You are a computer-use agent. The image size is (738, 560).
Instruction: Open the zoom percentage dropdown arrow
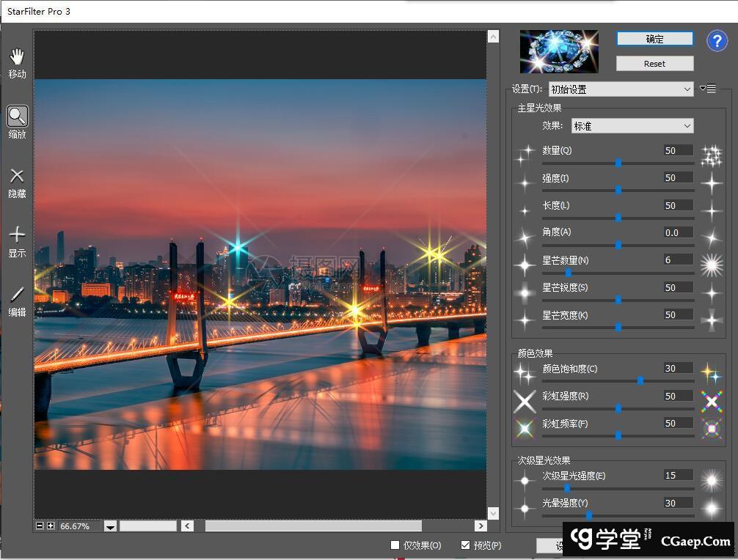[109, 526]
